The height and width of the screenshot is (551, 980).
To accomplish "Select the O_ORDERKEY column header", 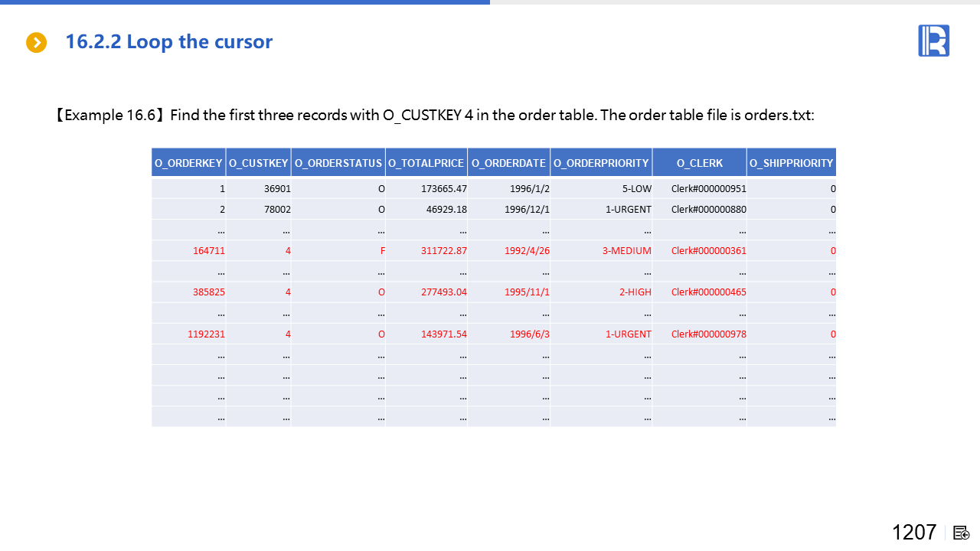I will [188, 163].
